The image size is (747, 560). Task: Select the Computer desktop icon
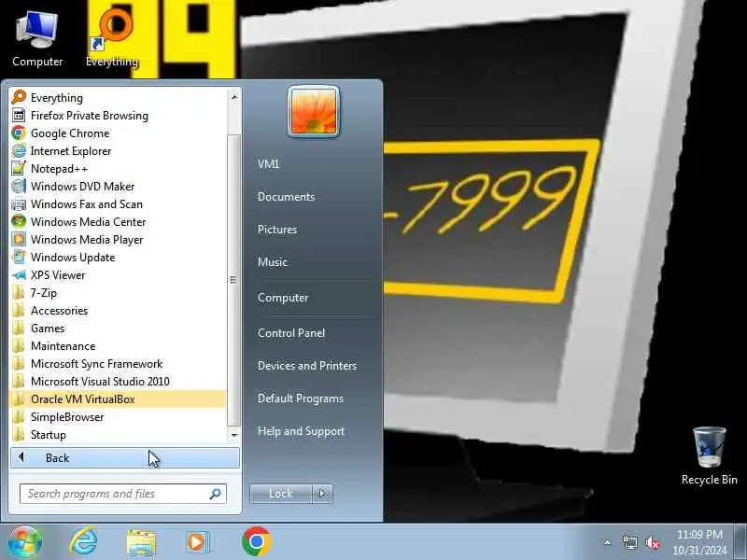click(x=37, y=38)
